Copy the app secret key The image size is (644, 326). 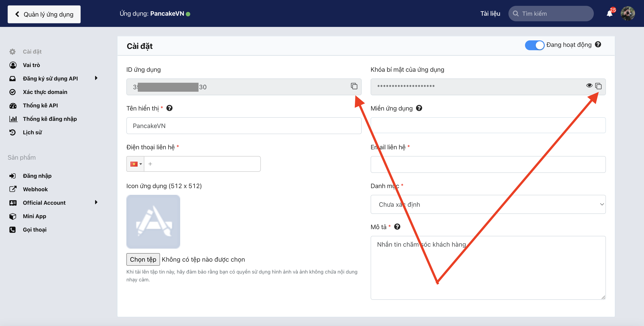598,86
